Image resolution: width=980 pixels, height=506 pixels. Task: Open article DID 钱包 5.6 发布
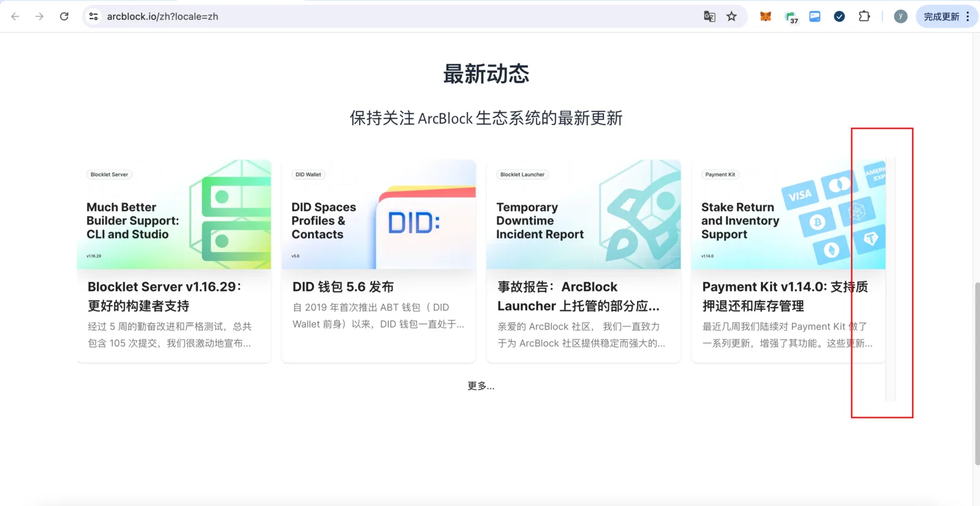pyautogui.click(x=343, y=287)
